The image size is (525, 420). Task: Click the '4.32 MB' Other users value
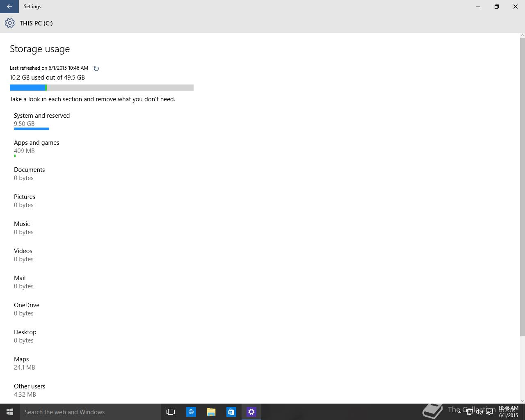(25, 395)
